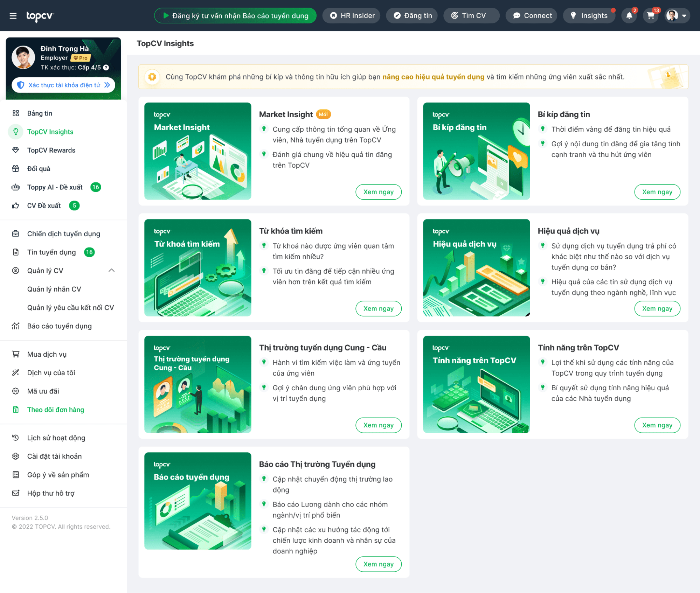The image size is (700, 593).
Task: Select Quản lý yêu cầu kết nối CV
Action: point(71,308)
